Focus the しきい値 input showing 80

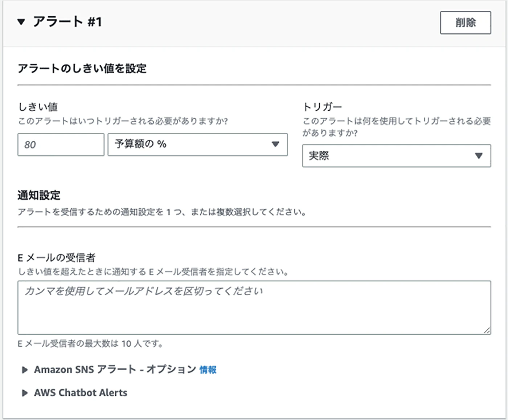click(x=61, y=144)
